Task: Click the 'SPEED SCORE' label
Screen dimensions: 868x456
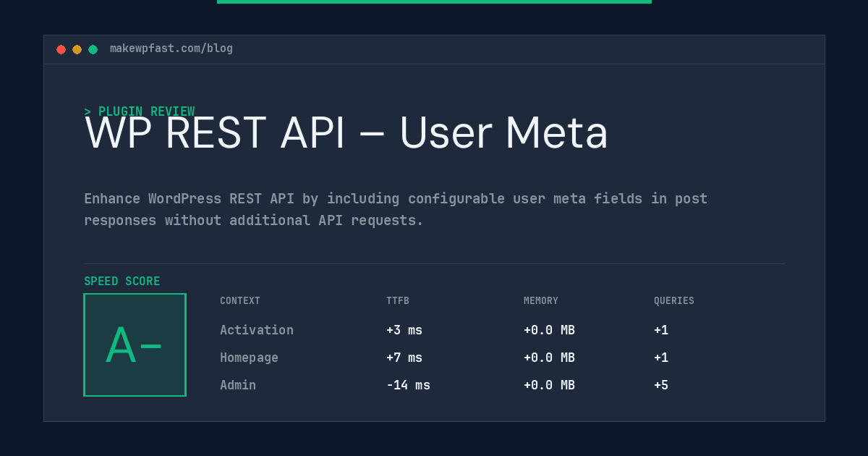Action: tap(122, 282)
